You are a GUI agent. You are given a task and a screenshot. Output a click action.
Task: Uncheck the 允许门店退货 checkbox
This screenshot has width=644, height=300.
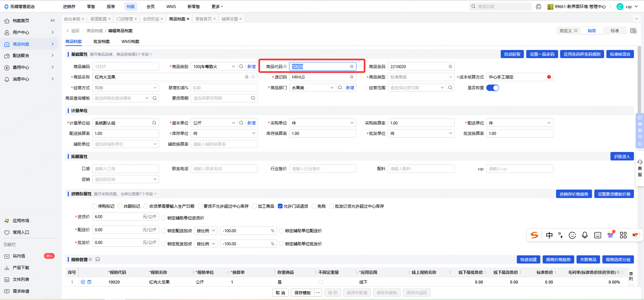point(280,206)
